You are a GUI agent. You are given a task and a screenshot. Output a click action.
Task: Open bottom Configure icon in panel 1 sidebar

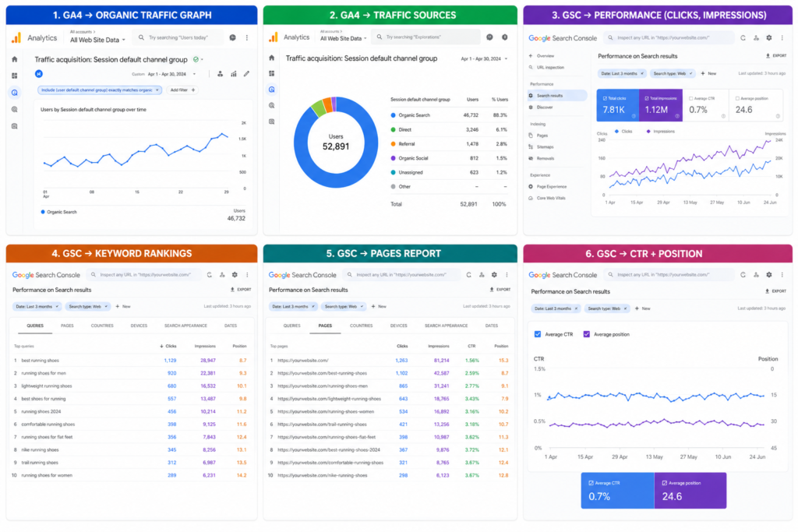pyautogui.click(x=14, y=126)
